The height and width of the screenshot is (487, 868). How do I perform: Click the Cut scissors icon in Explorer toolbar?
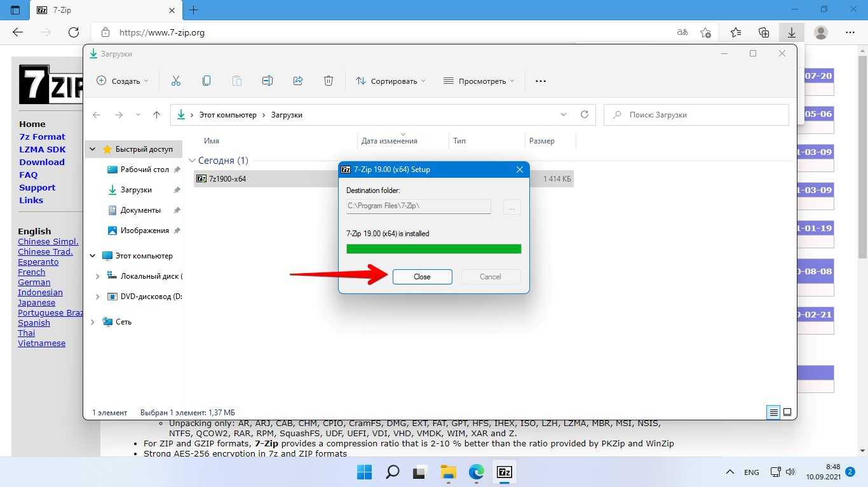tap(176, 81)
